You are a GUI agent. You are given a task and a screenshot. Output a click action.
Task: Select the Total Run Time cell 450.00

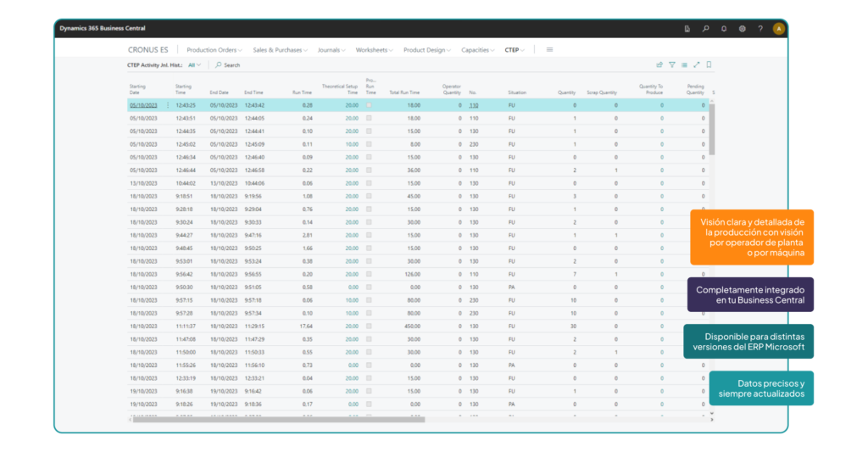413,326
